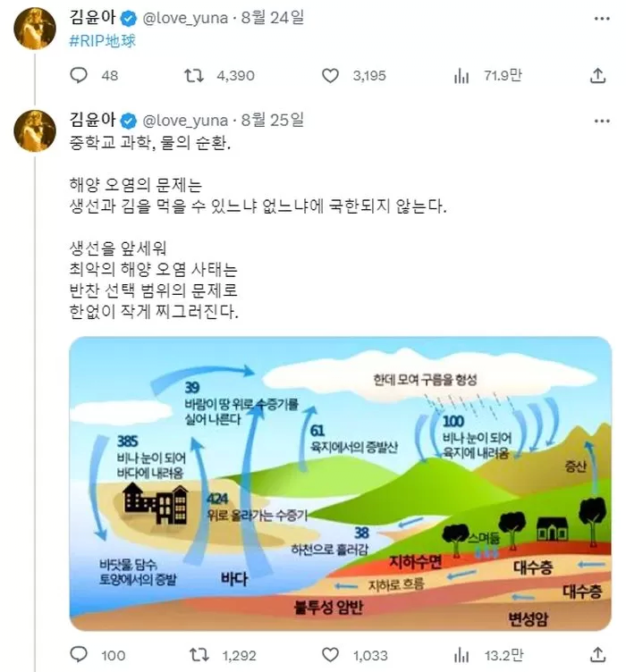Open the water cycle diagram image
This screenshot has height=672, width=626.
click(x=341, y=483)
